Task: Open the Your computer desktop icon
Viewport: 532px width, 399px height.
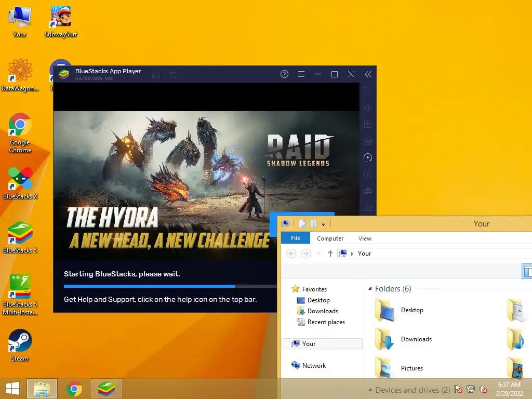Action: click(x=20, y=21)
